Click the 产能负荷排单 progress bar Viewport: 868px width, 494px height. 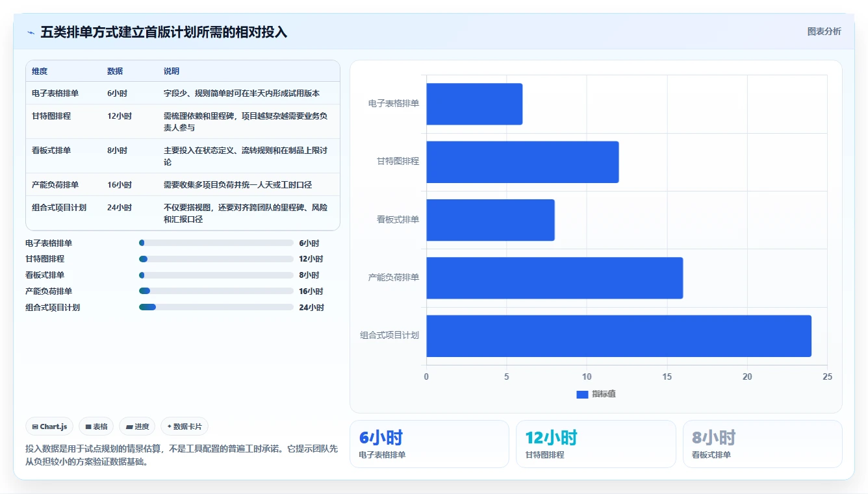216,291
